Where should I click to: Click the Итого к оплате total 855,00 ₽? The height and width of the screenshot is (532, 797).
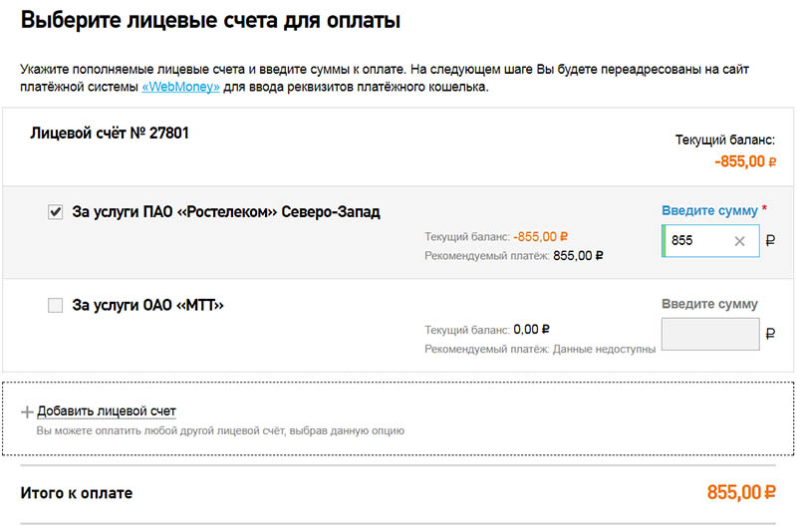pos(741,492)
